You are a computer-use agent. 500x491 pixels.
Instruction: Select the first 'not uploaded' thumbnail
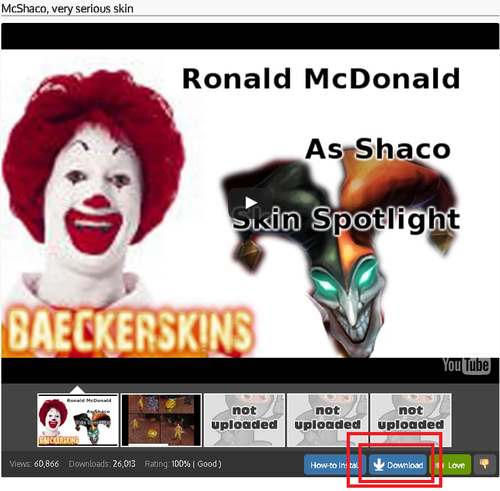pyautogui.click(x=244, y=420)
